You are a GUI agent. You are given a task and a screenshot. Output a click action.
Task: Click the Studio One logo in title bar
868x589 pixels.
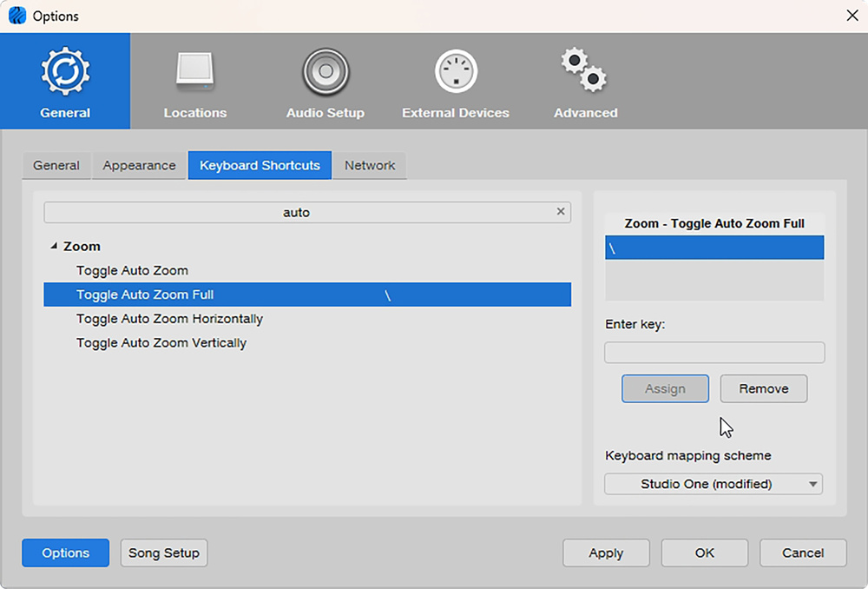16,16
